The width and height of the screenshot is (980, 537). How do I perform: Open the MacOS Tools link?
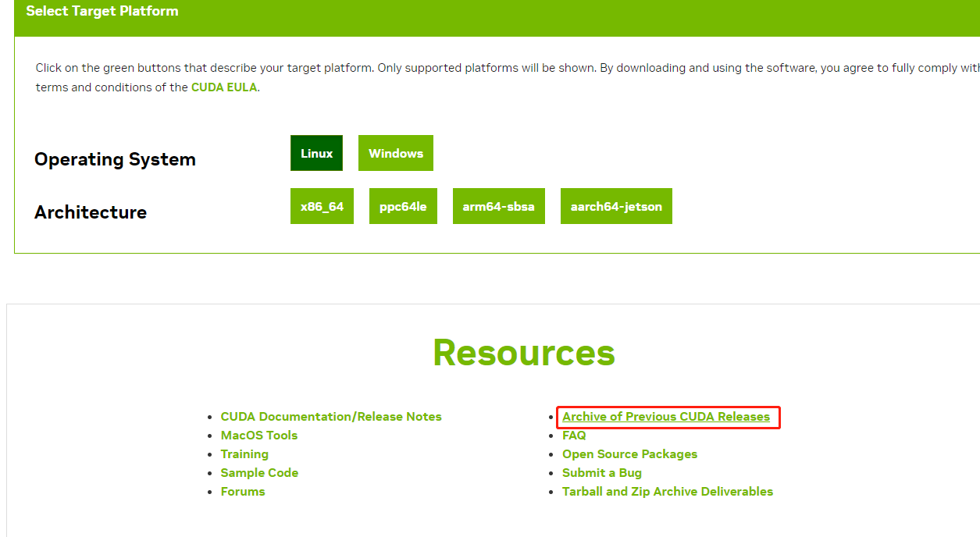259,436
